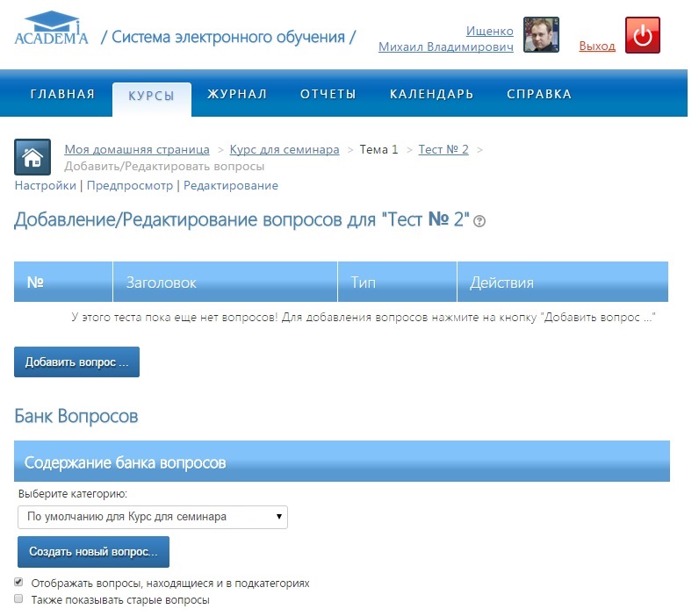Screen dimensions: 699x616
Task: Click the 'Добавить вопрос ...' button
Action: coord(76,362)
